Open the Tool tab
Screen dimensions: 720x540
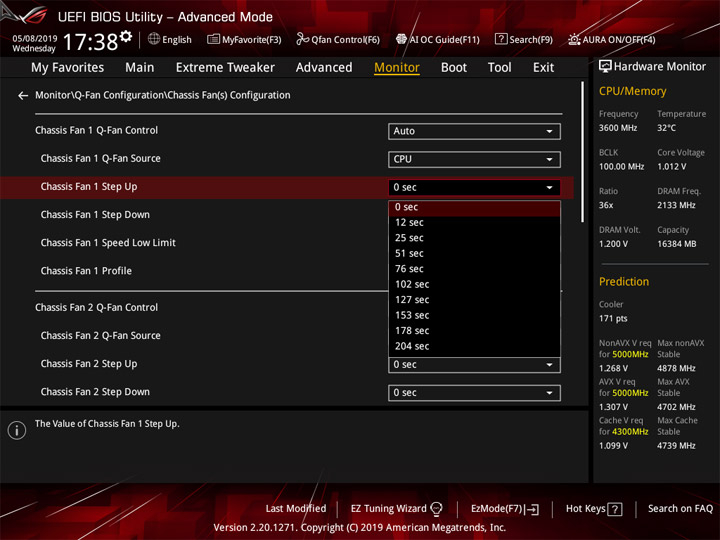[499, 68]
